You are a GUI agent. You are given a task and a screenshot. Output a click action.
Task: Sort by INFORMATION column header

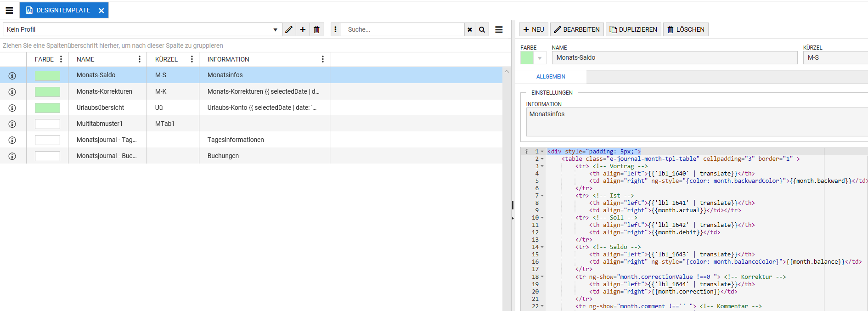point(228,59)
